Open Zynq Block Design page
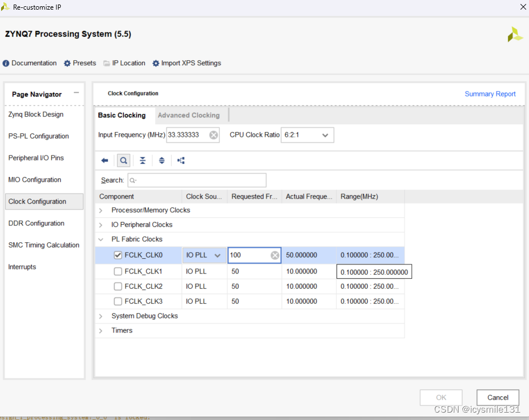The height and width of the screenshot is (420, 529). (x=36, y=114)
